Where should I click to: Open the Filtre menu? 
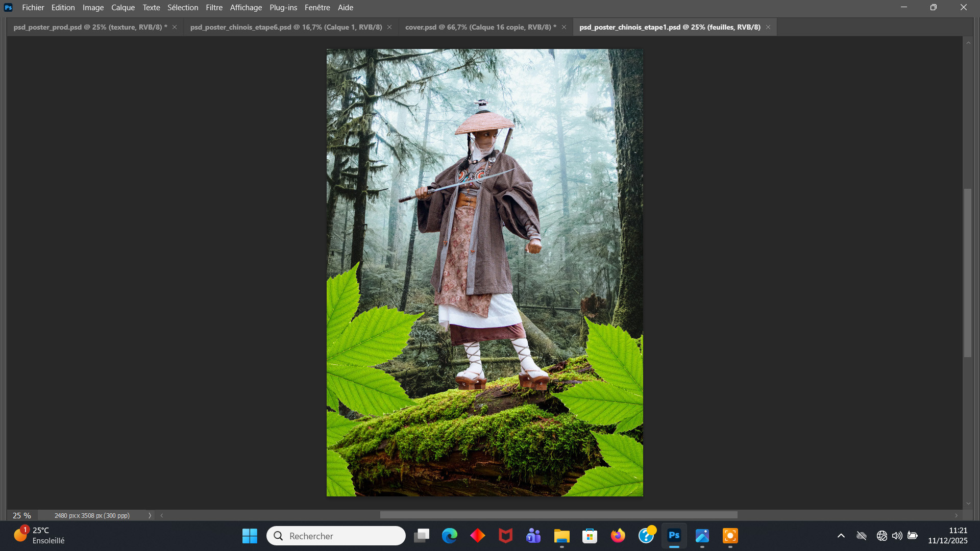[214, 8]
